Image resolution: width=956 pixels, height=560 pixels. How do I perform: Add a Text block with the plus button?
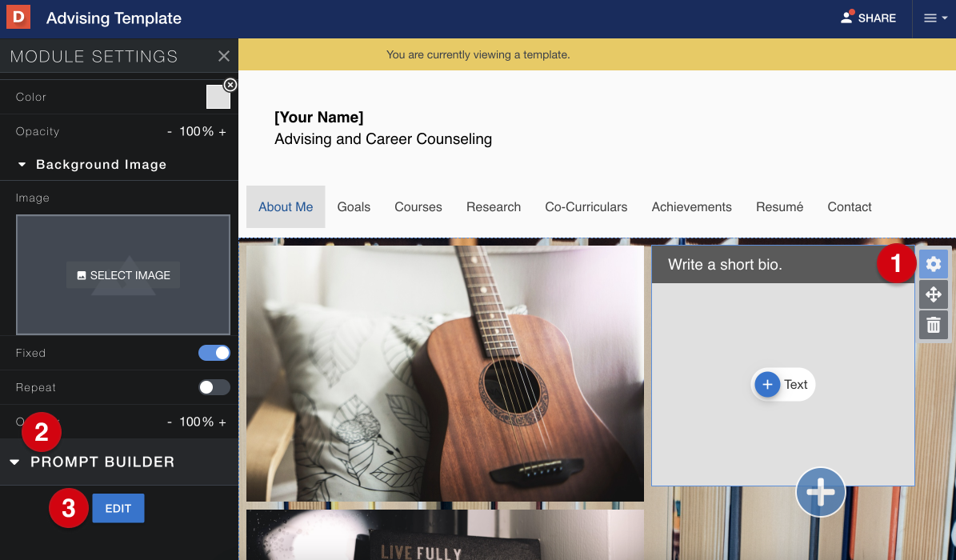[768, 384]
